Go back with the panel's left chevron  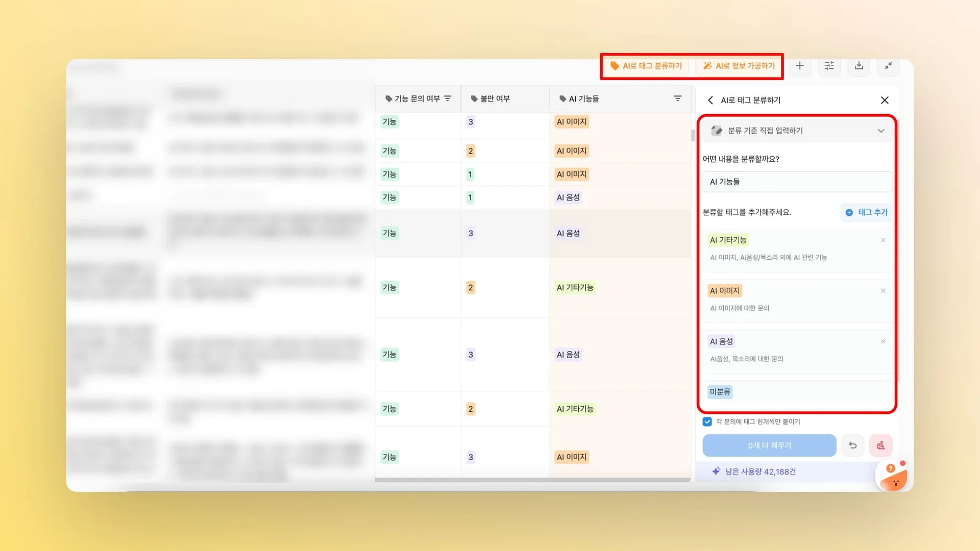(x=710, y=100)
